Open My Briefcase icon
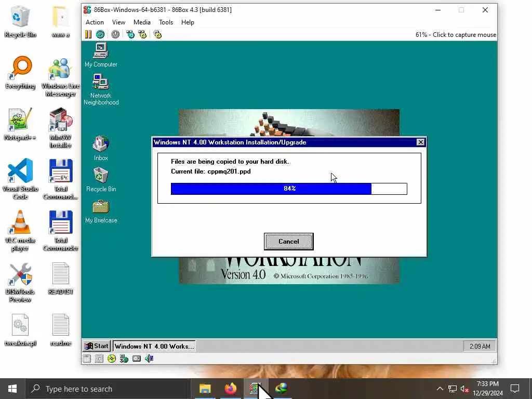 pos(101,211)
